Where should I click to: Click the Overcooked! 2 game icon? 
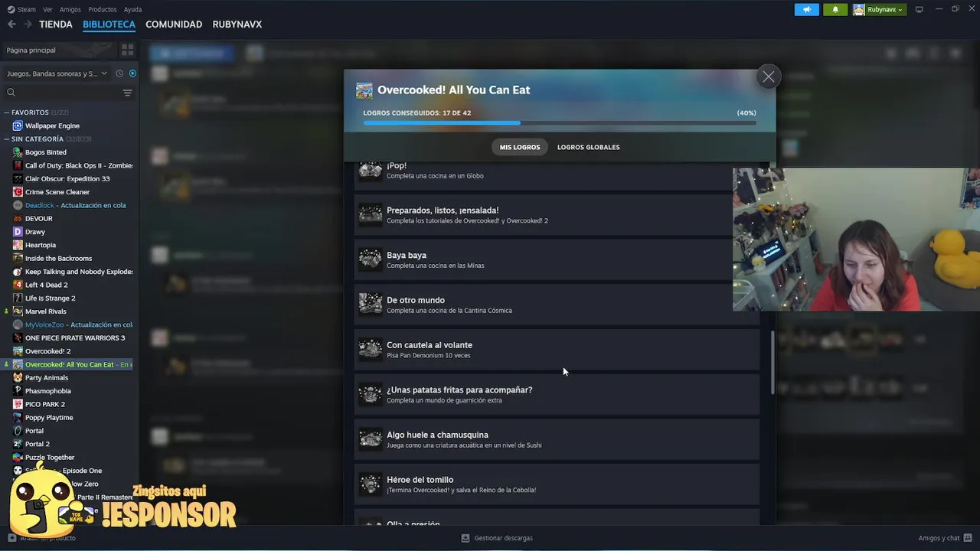click(18, 351)
